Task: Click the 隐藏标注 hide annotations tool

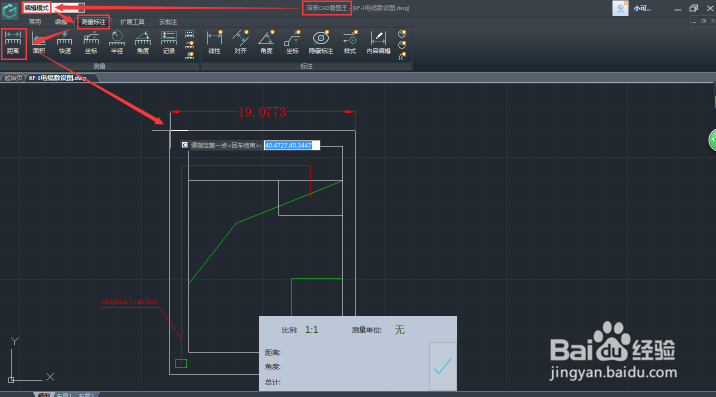Action: [321, 43]
